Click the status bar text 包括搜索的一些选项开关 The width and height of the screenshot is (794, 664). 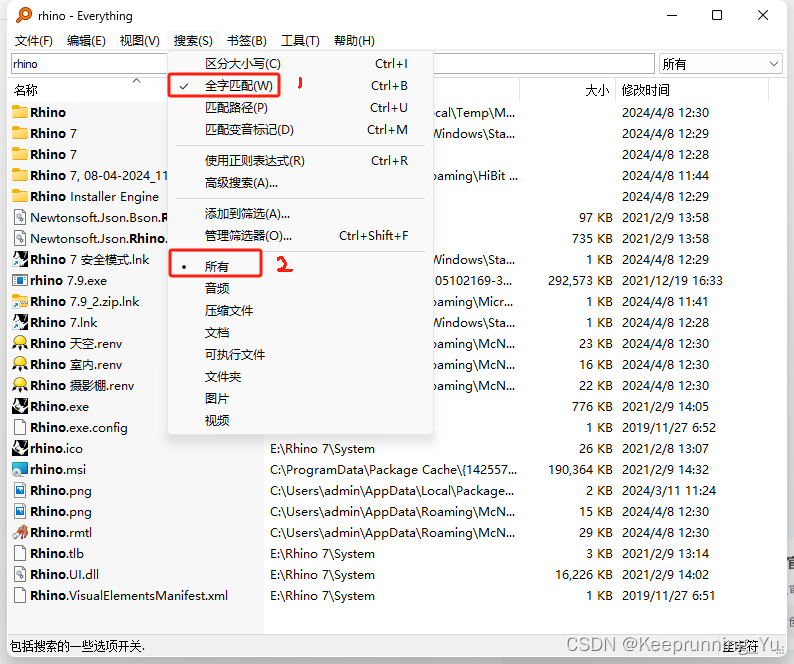point(77,646)
